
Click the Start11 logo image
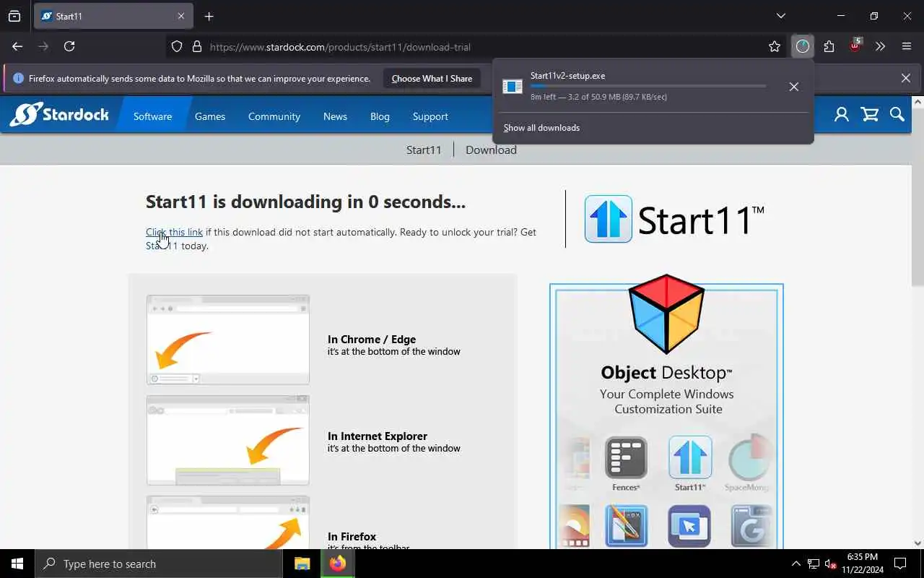coord(674,219)
